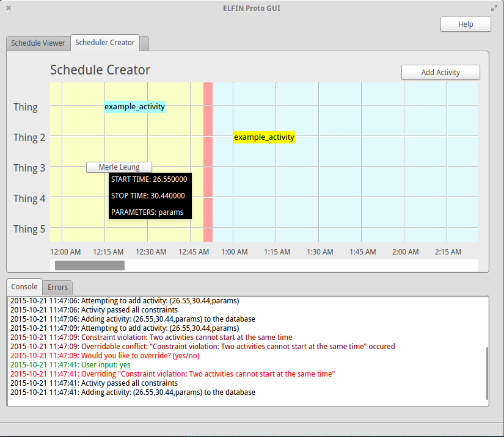Click the blank tab beside Scheduler Creator
Image resolution: width=504 pixels, height=437 pixels.
click(145, 43)
